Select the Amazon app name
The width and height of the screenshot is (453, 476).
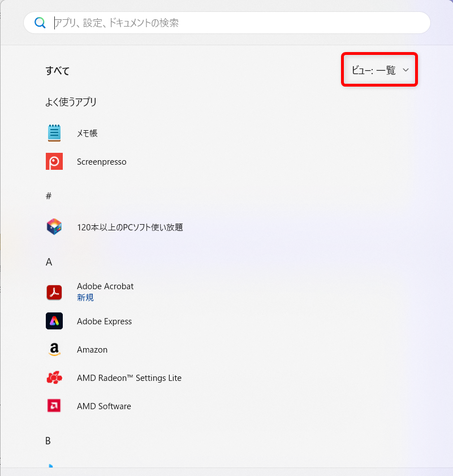tap(92, 350)
